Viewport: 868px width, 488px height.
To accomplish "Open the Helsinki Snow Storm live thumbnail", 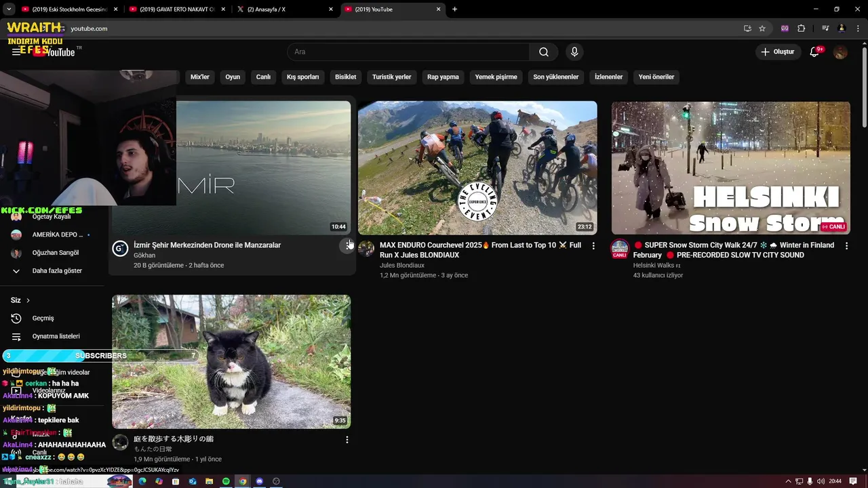I will click(731, 168).
